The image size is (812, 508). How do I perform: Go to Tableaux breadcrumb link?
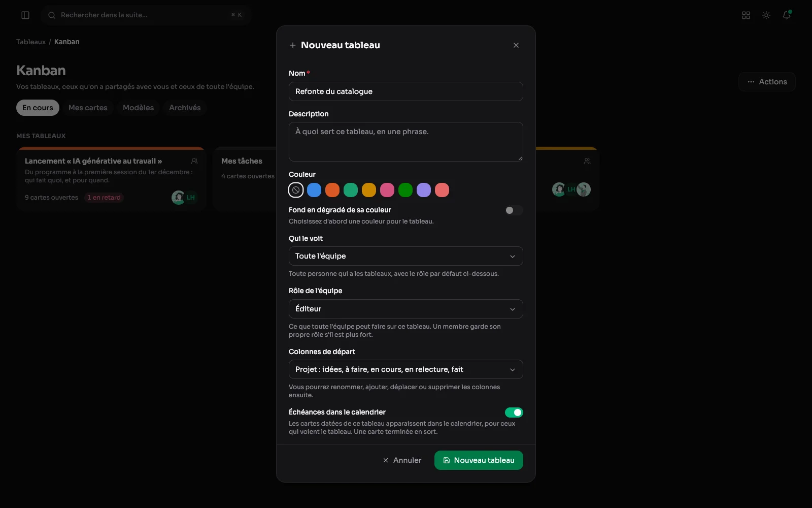pos(31,42)
